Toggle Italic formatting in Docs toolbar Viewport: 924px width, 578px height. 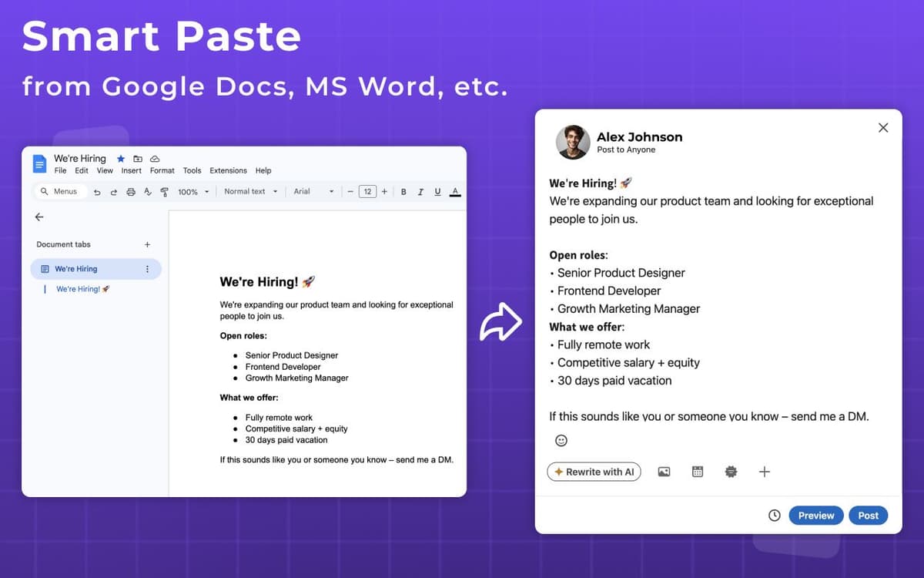tap(420, 192)
